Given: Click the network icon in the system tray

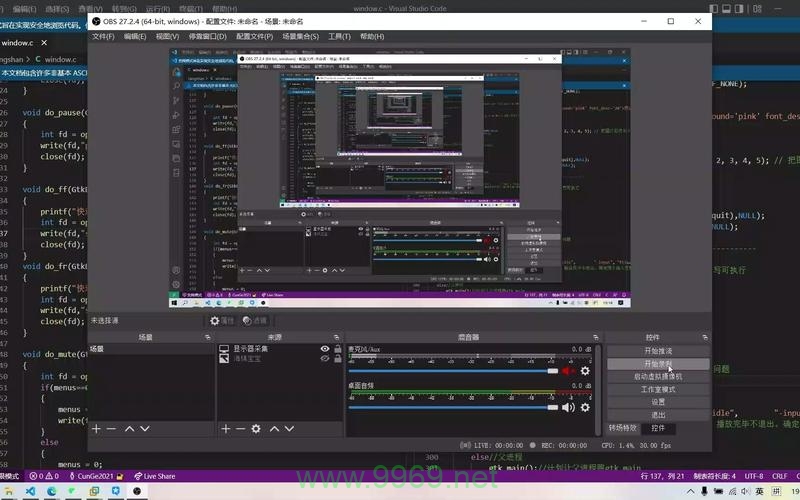Looking at the screenshot, I should point(732,491).
